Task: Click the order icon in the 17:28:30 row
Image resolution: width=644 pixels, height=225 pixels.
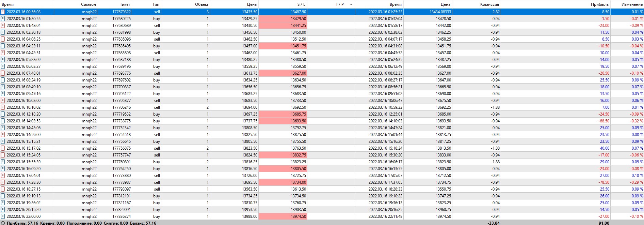Action: (x=3, y=182)
